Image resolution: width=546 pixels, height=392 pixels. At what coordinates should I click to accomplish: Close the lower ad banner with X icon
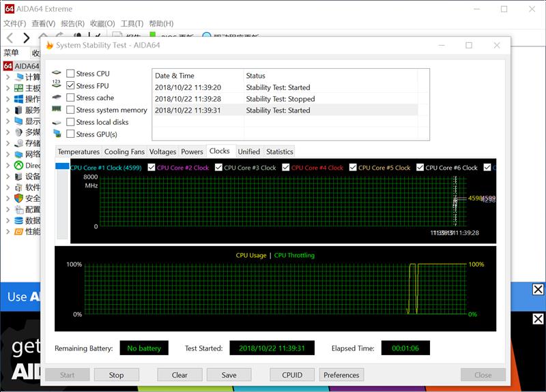[x=538, y=319]
